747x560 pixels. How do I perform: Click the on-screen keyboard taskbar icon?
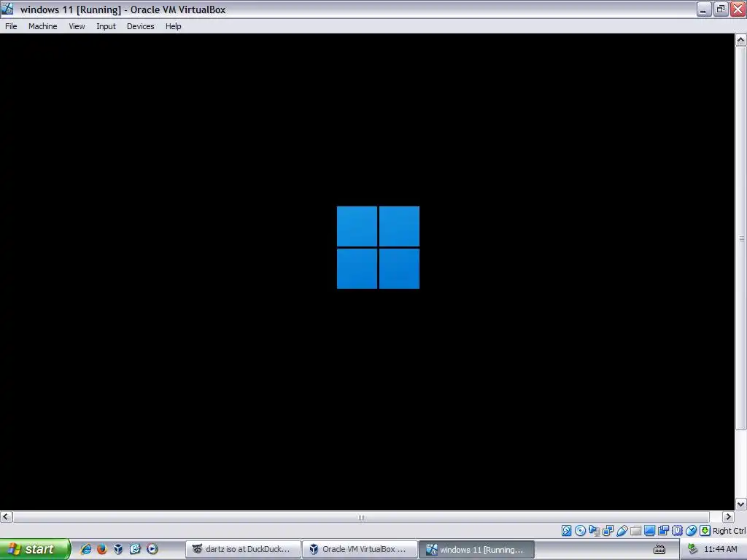coord(659,550)
